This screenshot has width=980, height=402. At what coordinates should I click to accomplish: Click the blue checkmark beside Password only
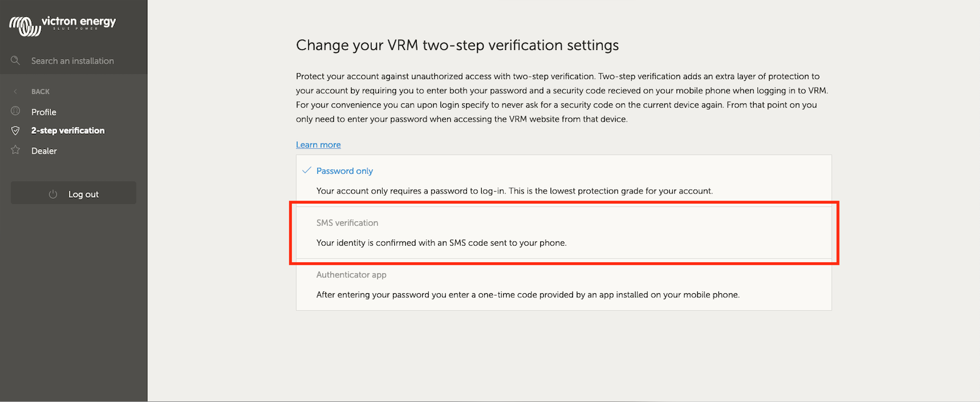click(x=307, y=170)
